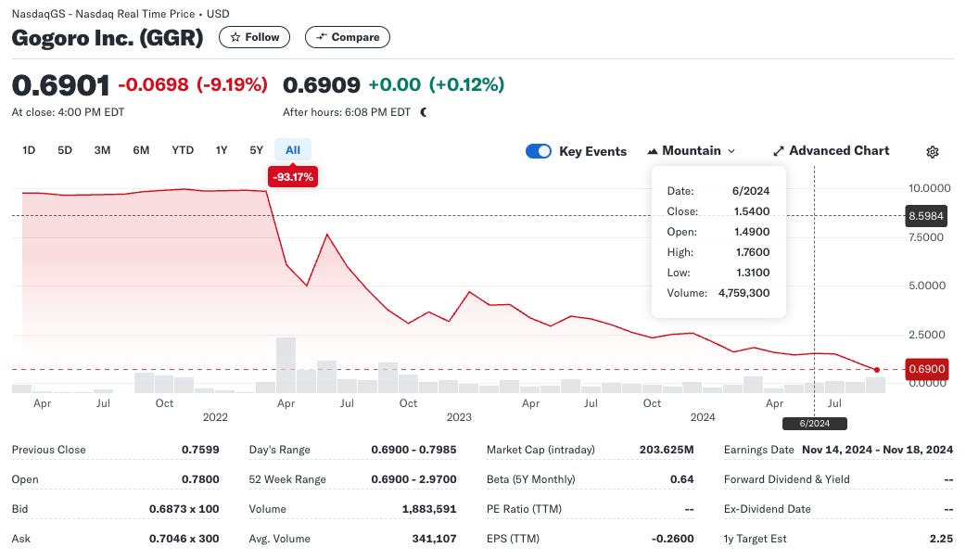The height and width of the screenshot is (560, 966).
Task: Click the 52 Week Range label
Action: coord(287,479)
